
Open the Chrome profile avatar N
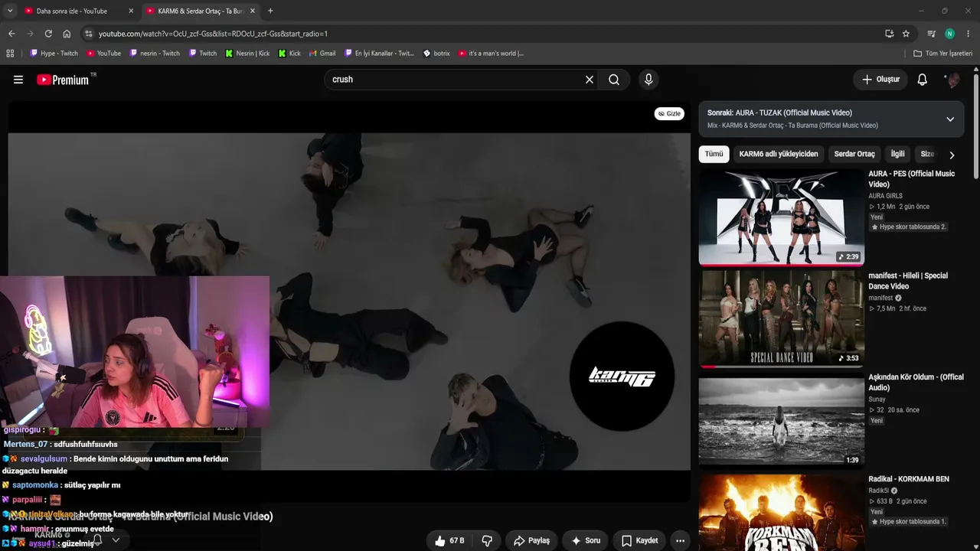click(x=949, y=34)
